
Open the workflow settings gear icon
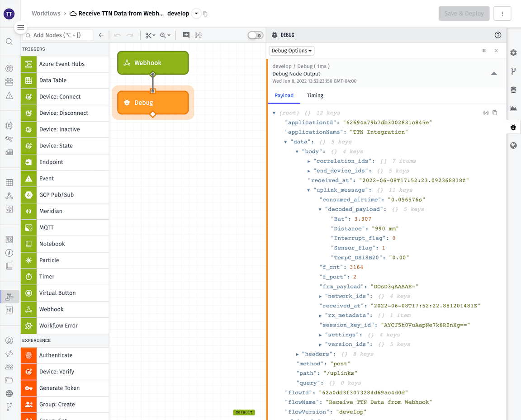(x=513, y=52)
